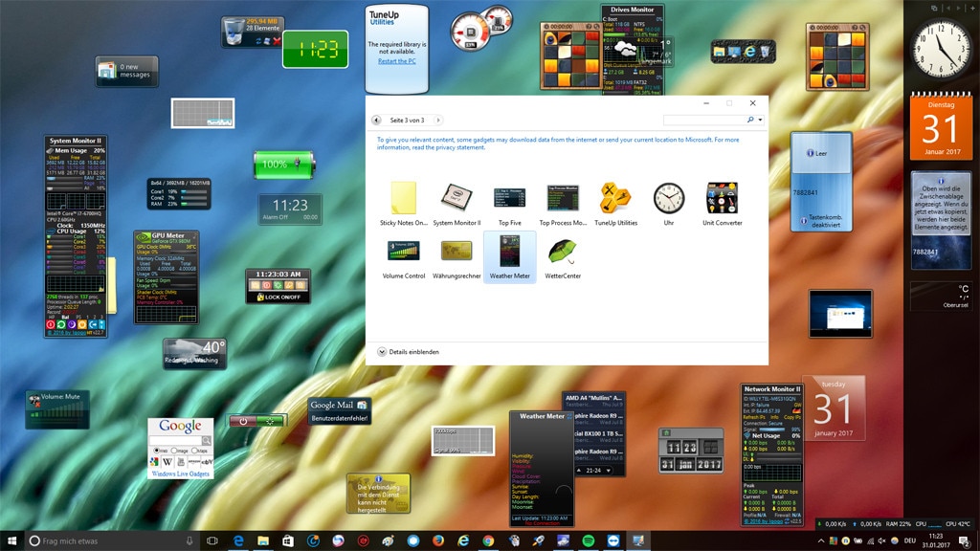Select the Währungsrechner gadget
The width and height of the screenshot is (980, 551).
point(457,257)
